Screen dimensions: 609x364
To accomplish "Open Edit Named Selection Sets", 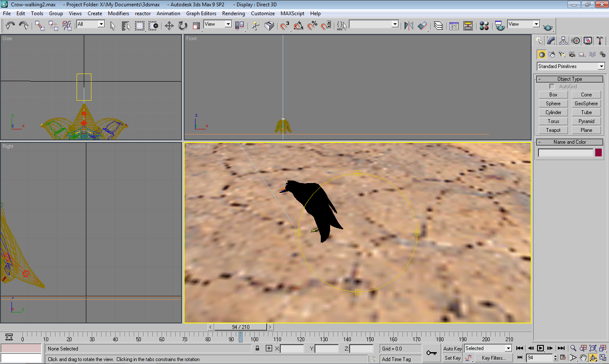I will pyautogui.click(x=342, y=26).
